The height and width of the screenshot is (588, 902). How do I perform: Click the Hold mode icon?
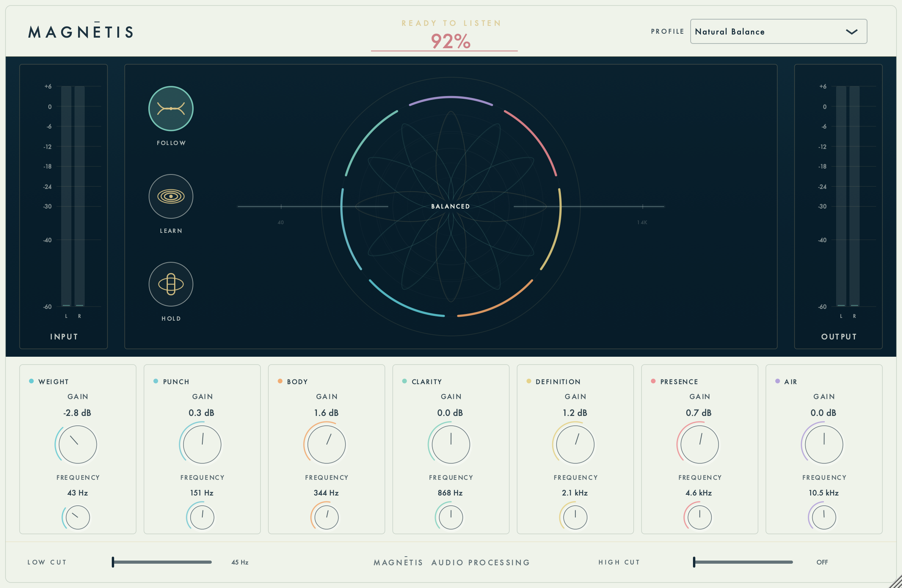171,284
